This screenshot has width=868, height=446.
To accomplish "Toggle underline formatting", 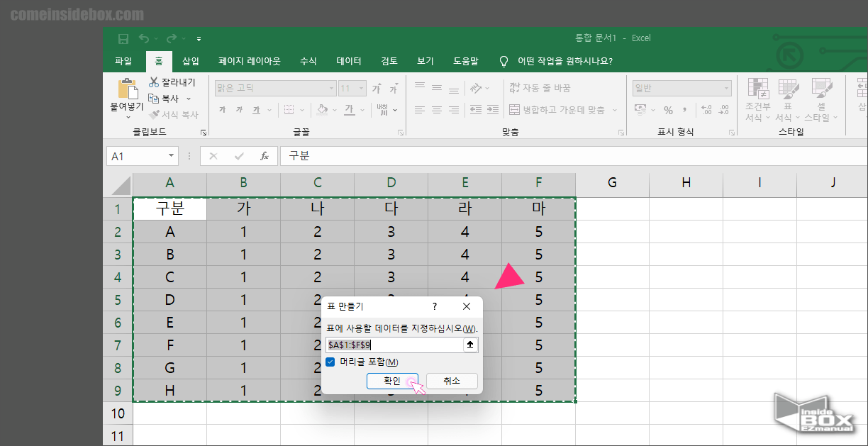I will (x=256, y=110).
